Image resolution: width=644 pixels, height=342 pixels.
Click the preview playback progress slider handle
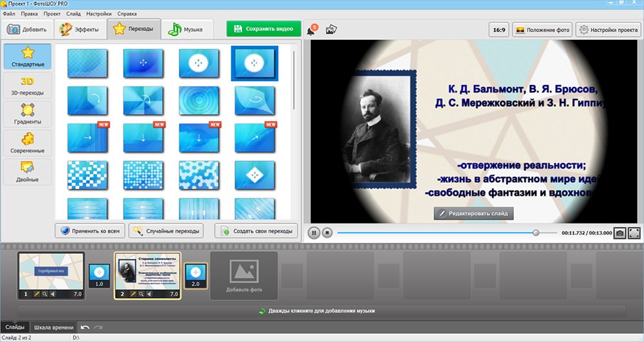[536, 233]
